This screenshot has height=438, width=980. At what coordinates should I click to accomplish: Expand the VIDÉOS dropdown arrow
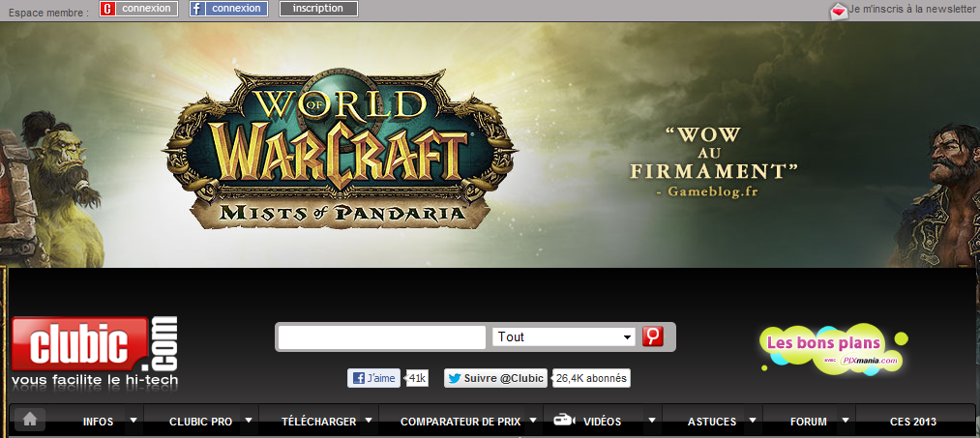[x=652, y=420]
